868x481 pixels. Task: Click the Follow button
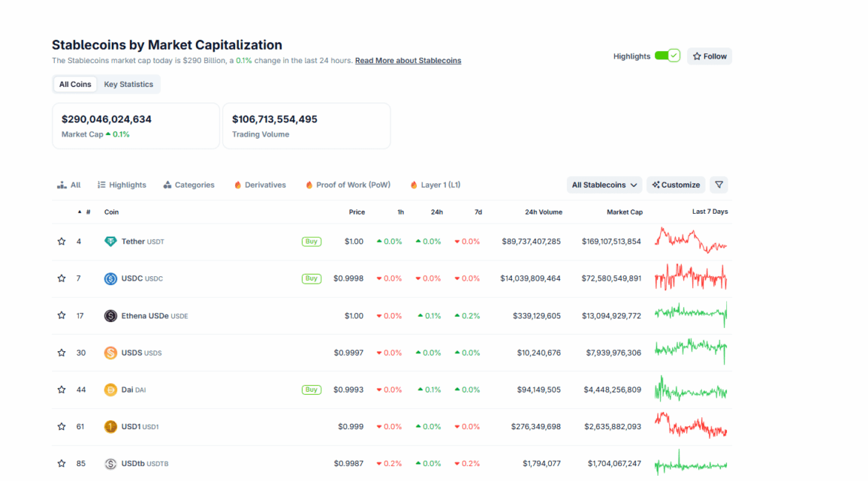coord(709,56)
